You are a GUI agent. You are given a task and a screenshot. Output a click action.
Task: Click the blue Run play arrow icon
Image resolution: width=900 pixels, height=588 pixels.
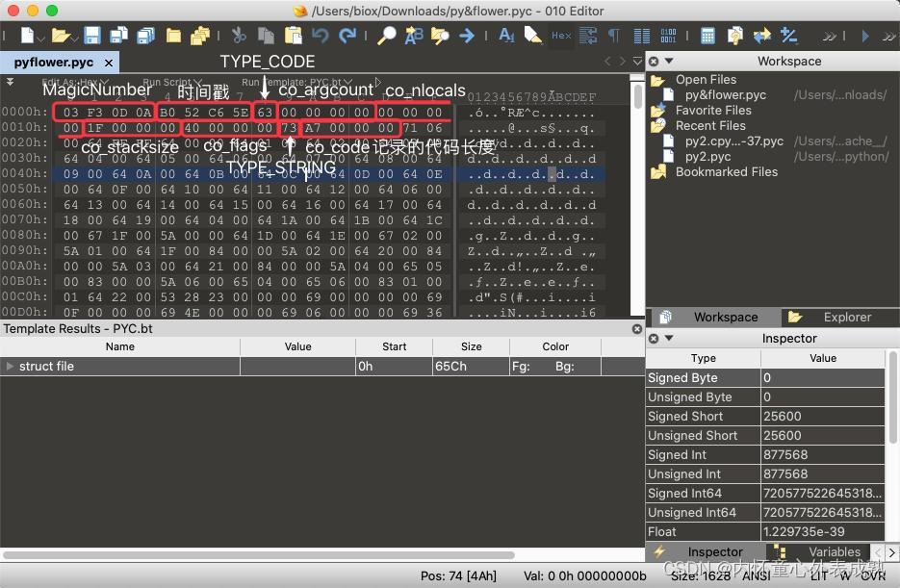865,36
